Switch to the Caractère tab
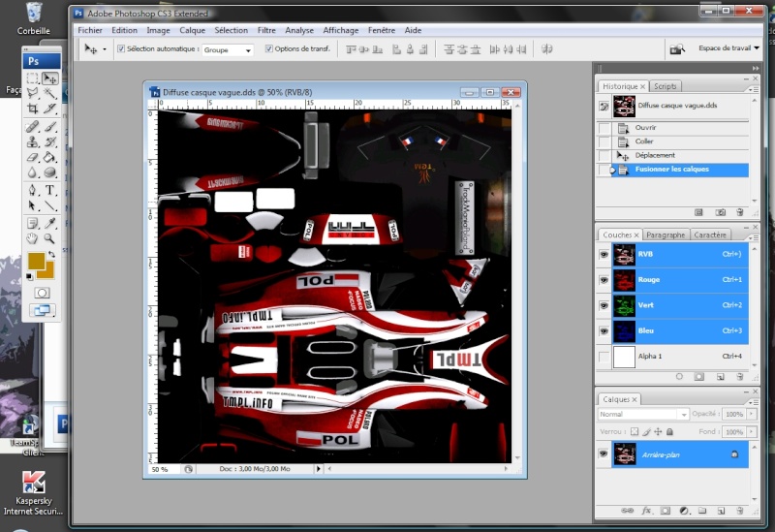Viewport: 775px width, 532px height. click(710, 235)
